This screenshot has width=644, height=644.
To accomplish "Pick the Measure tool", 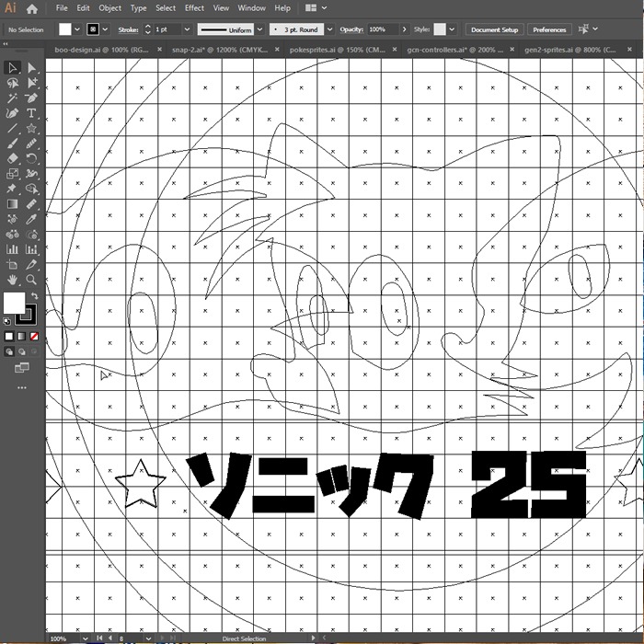I will point(31,204).
